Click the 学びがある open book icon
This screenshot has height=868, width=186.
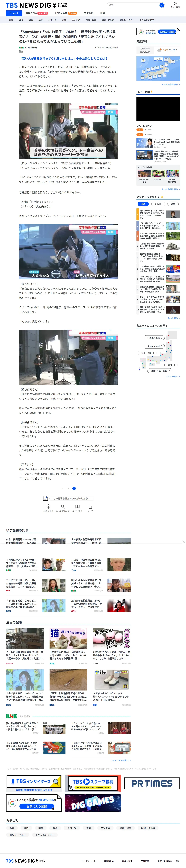(x=77, y=506)
